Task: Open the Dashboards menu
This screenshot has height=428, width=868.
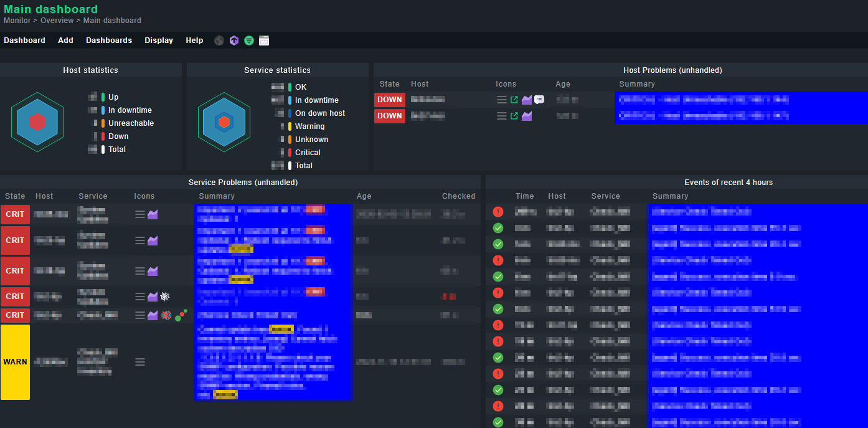Action: (109, 40)
